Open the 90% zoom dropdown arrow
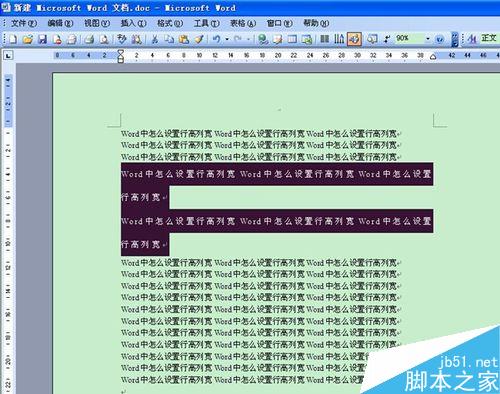This screenshot has width=500, height=394. pos(428,39)
